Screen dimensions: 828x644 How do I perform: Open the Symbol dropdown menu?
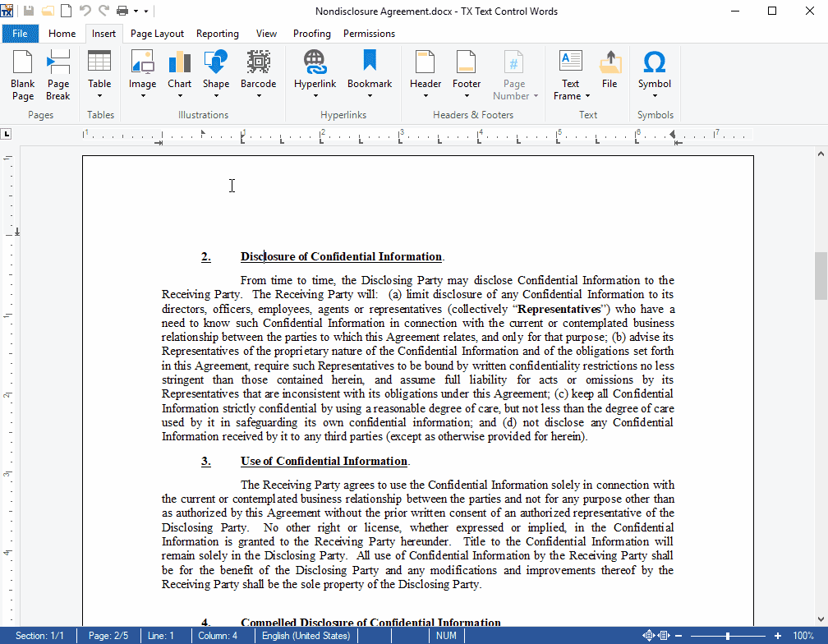tap(655, 96)
